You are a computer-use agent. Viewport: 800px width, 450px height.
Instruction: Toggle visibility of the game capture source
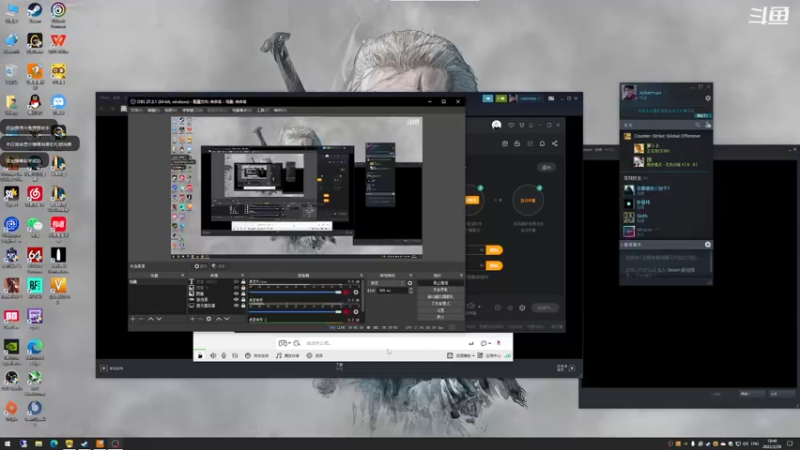click(236, 300)
